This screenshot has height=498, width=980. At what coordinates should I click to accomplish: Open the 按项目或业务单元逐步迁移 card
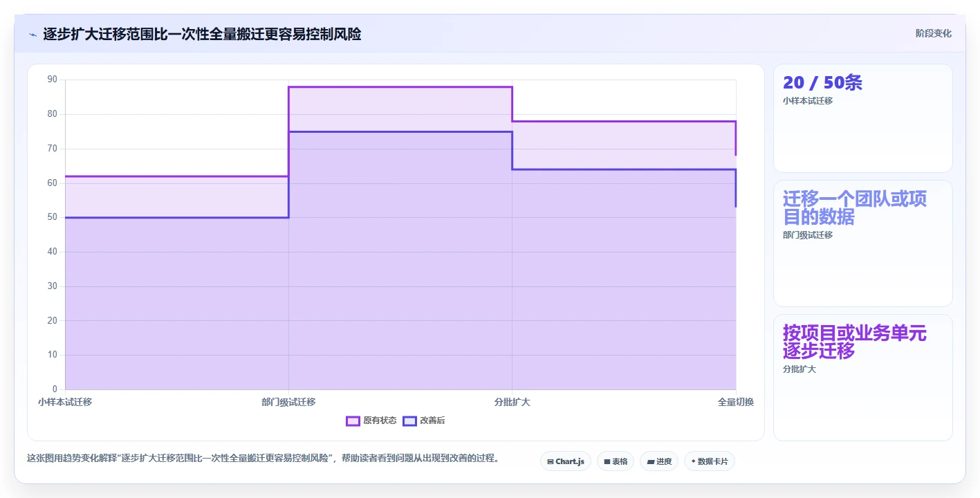[862, 378]
